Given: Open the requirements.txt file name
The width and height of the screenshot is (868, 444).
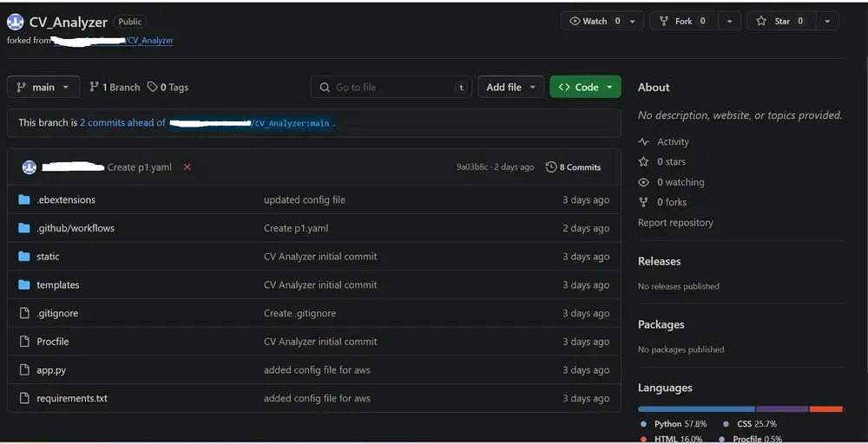Looking at the screenshot, I should 72,398.
